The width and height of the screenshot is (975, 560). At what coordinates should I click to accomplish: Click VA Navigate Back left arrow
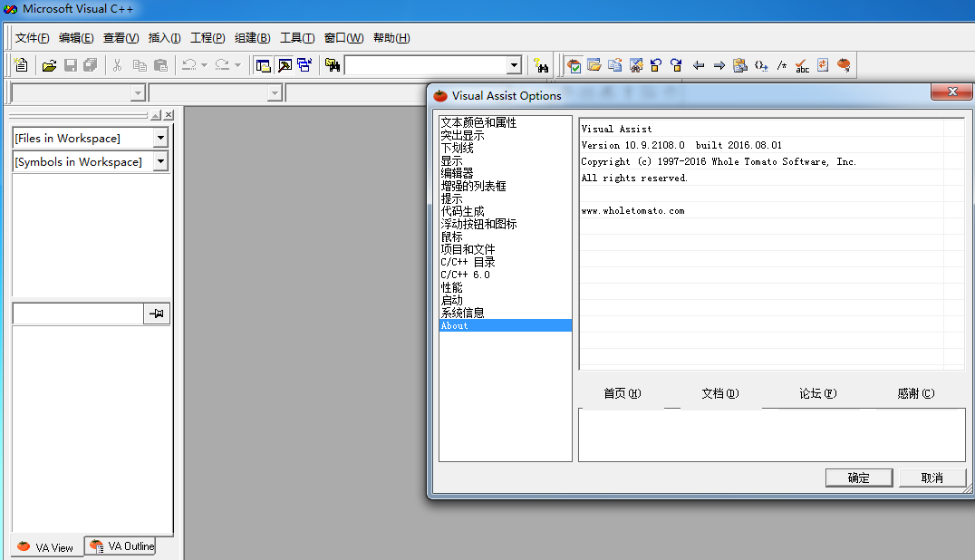point(699,65)
